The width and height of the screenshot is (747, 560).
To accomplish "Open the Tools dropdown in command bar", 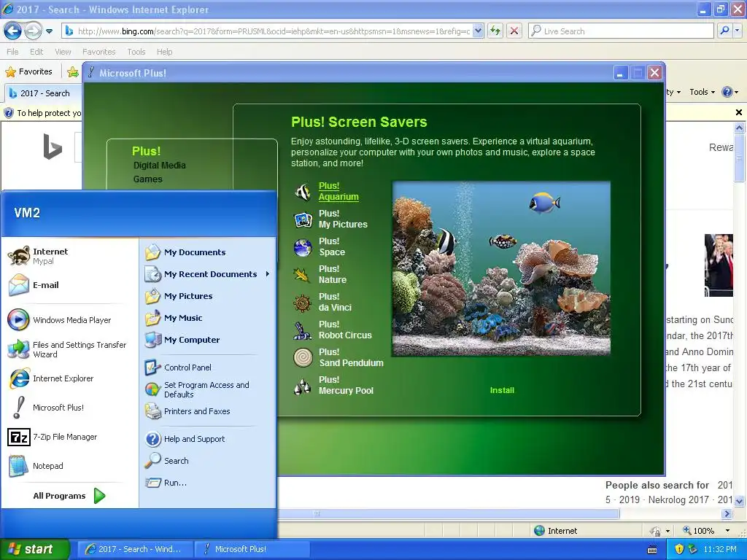I will pos(703,92).
